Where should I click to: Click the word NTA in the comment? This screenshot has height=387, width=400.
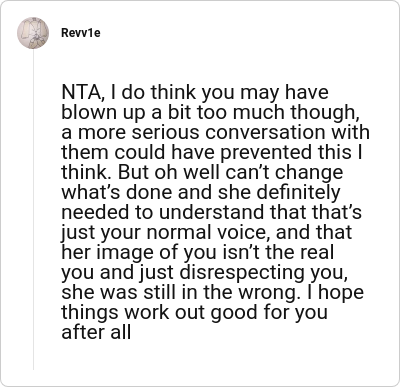(81, 93)
